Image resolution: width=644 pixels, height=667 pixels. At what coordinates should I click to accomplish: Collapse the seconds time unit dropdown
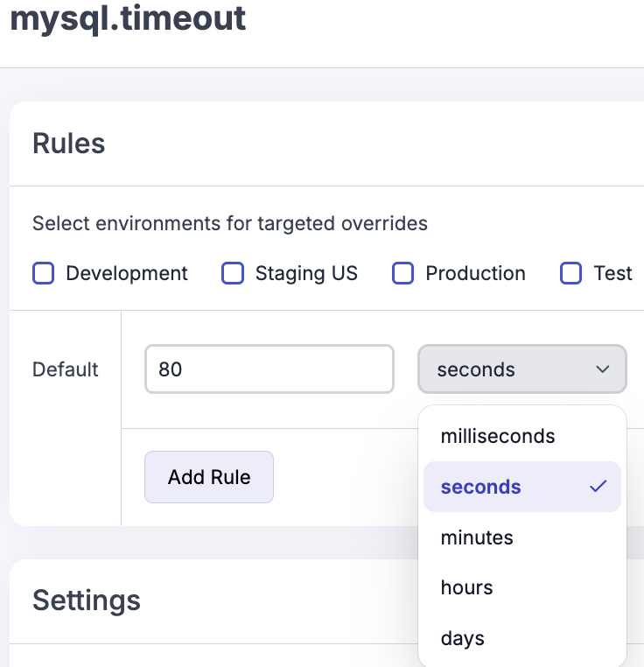click(x=521, y=369)
